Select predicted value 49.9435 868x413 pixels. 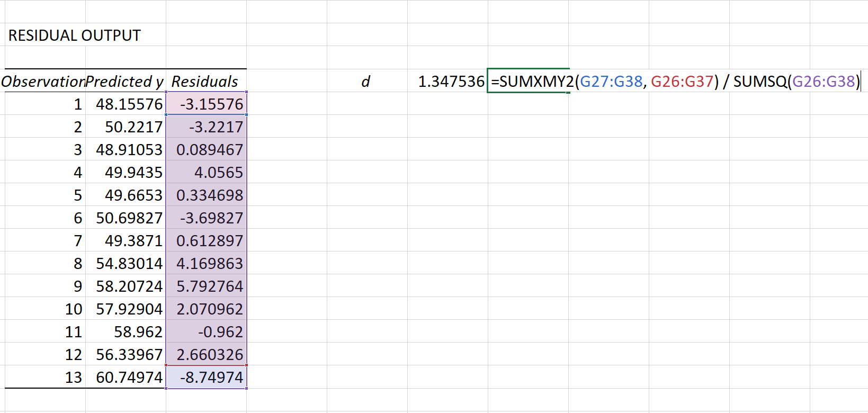click(126, 172)
